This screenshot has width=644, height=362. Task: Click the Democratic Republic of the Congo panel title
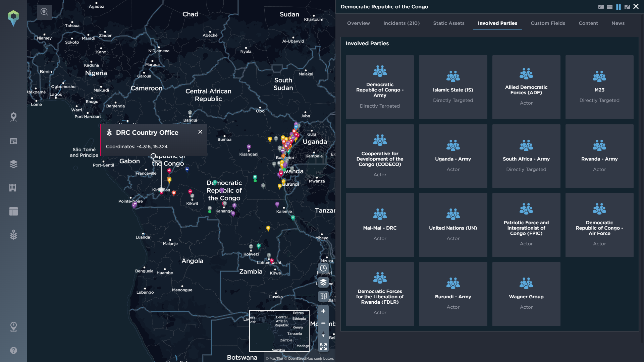tap(384, 7)
